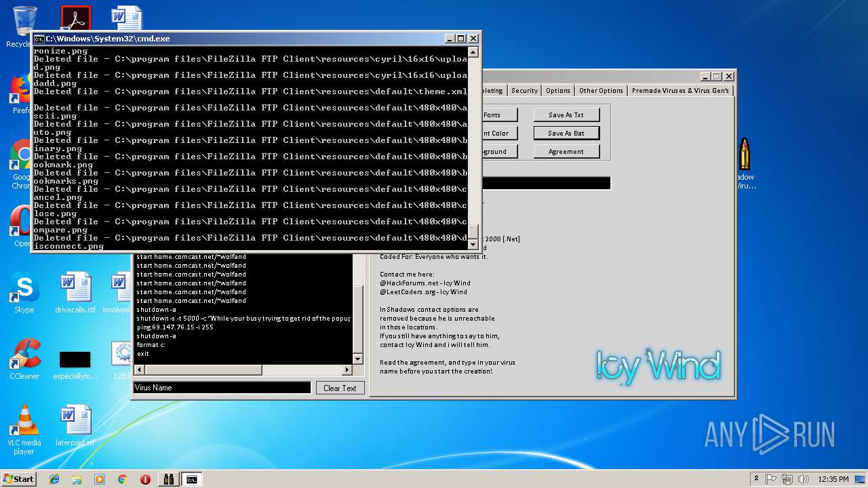Viewport: 868px width, 488px height.
Task: Open the bullet Shadow Virus desktop icon
Action: click(744, 163)
